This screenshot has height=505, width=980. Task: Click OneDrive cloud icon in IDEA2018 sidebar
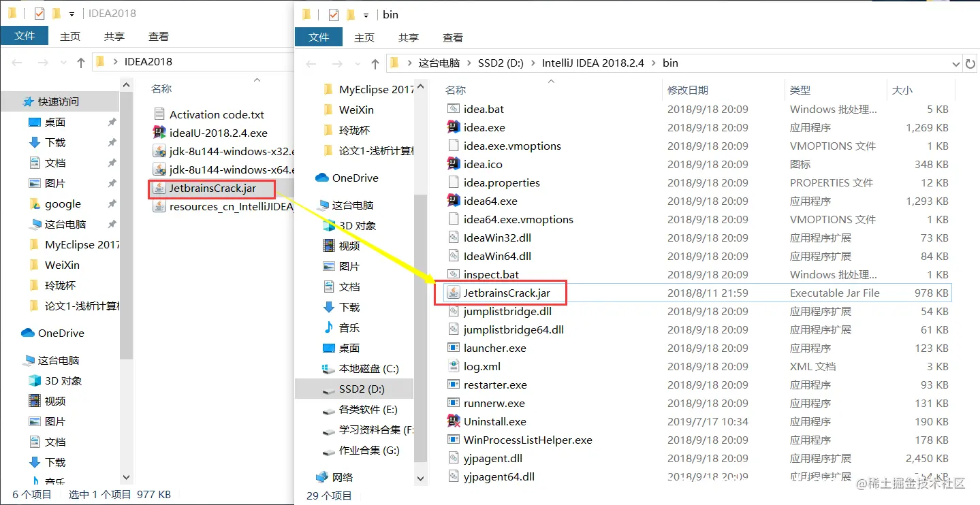[x=28, y=333]
